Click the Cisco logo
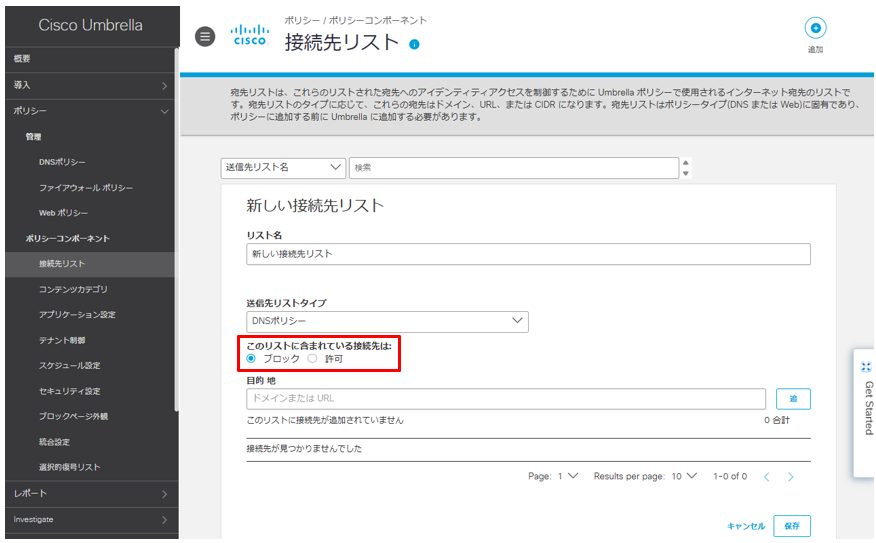 pyautogui.click(x=250, y=35)
